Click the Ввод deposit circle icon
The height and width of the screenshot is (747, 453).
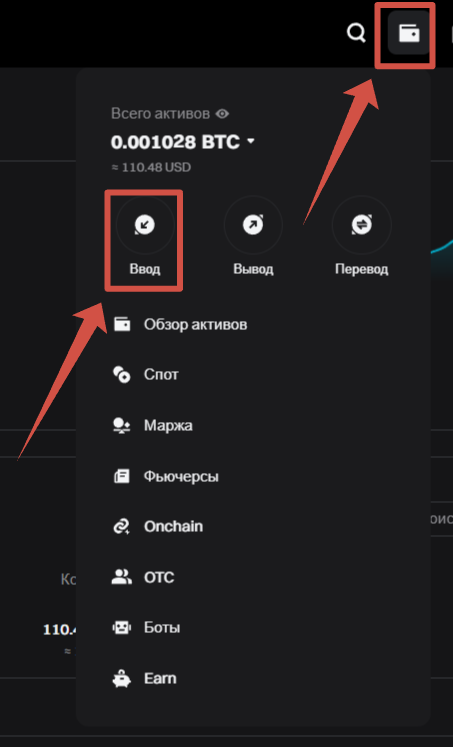[x=145, y=225]
